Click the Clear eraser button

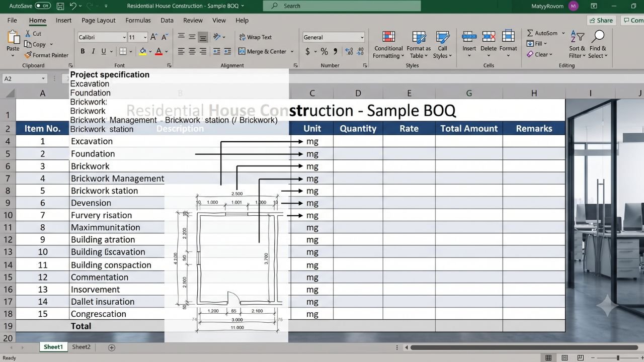tap(539, 54)
